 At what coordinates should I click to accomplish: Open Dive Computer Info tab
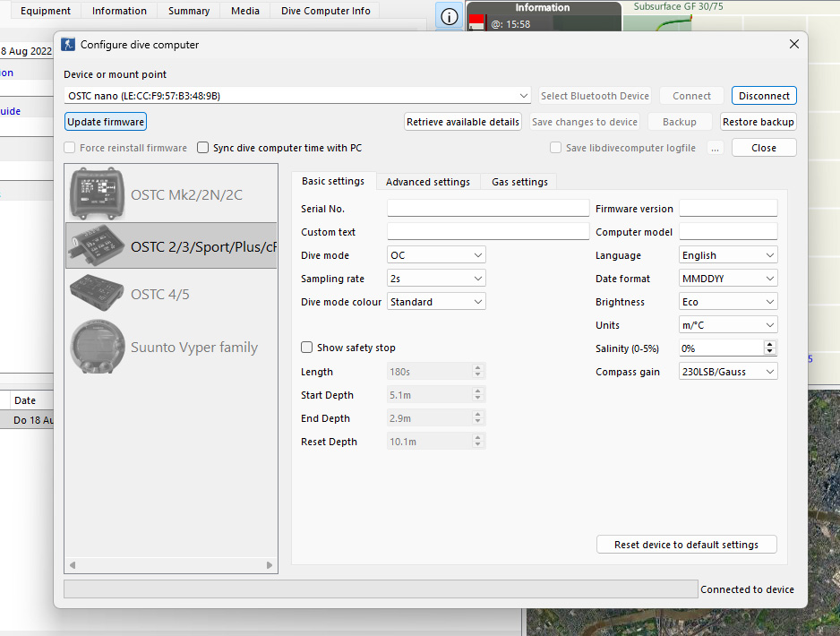[325, 11]
